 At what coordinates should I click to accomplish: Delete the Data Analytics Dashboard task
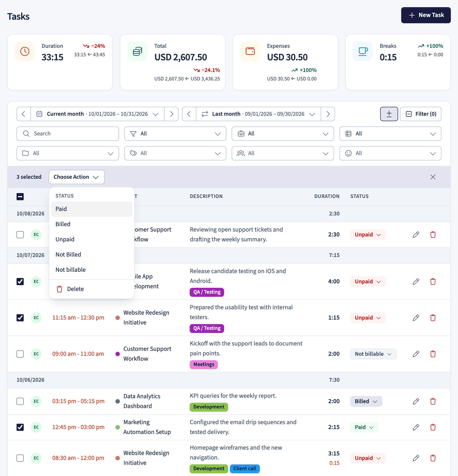pos(433,401)
